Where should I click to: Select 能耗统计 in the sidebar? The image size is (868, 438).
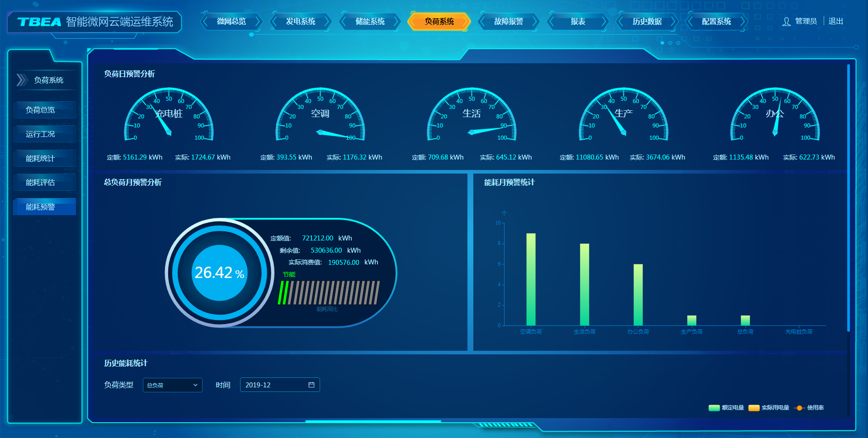tap(41, 159)
